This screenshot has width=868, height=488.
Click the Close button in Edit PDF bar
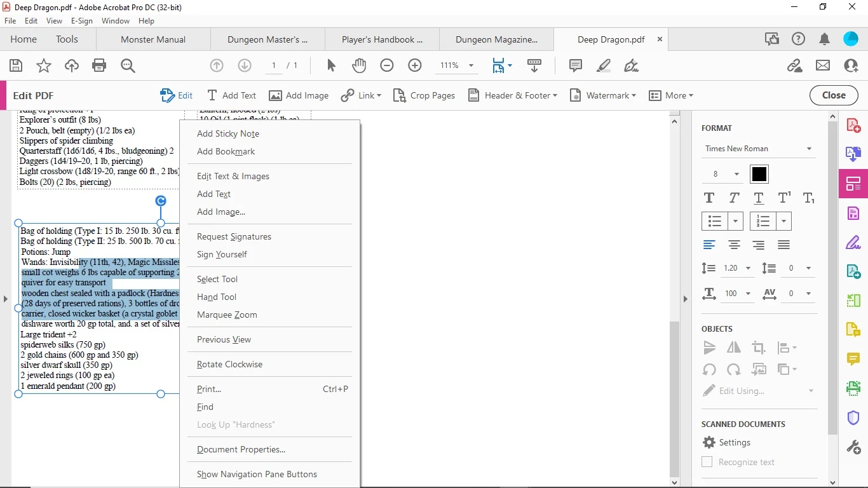point(834,95)
